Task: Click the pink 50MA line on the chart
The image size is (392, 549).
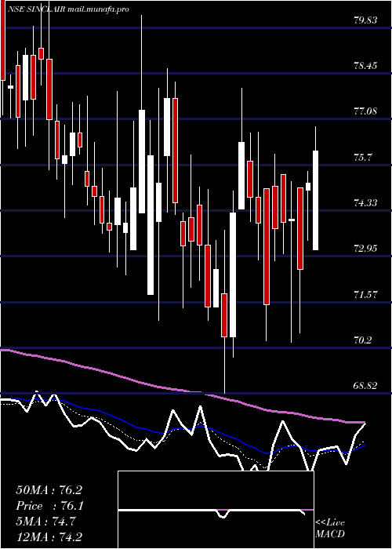Action: click(x=183, y=390)
